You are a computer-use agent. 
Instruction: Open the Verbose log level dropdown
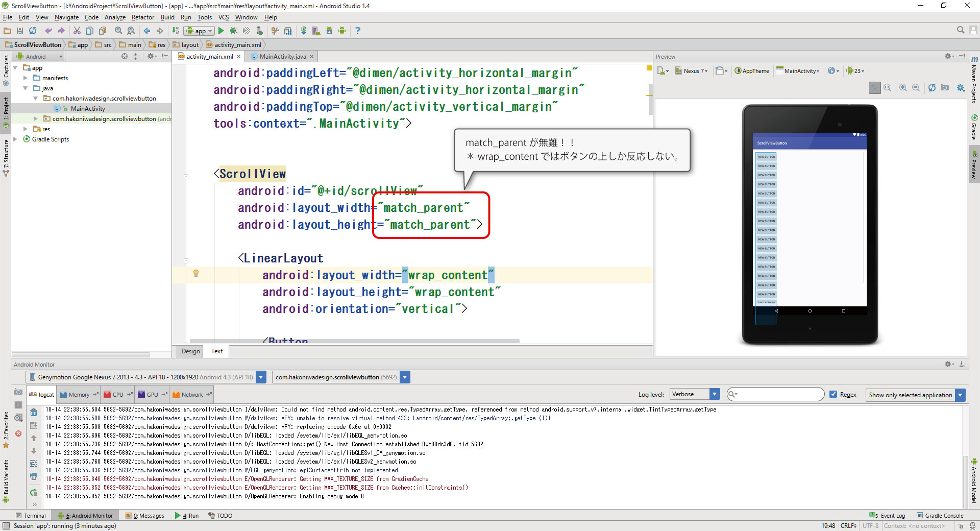click(x=694, y=394)
